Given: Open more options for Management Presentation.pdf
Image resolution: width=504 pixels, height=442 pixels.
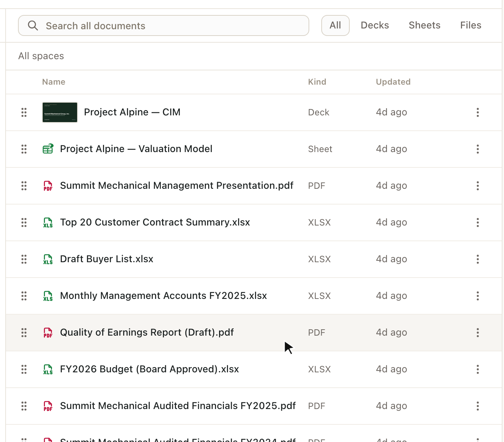Looking at the screenshot, I should pos(478,186).
